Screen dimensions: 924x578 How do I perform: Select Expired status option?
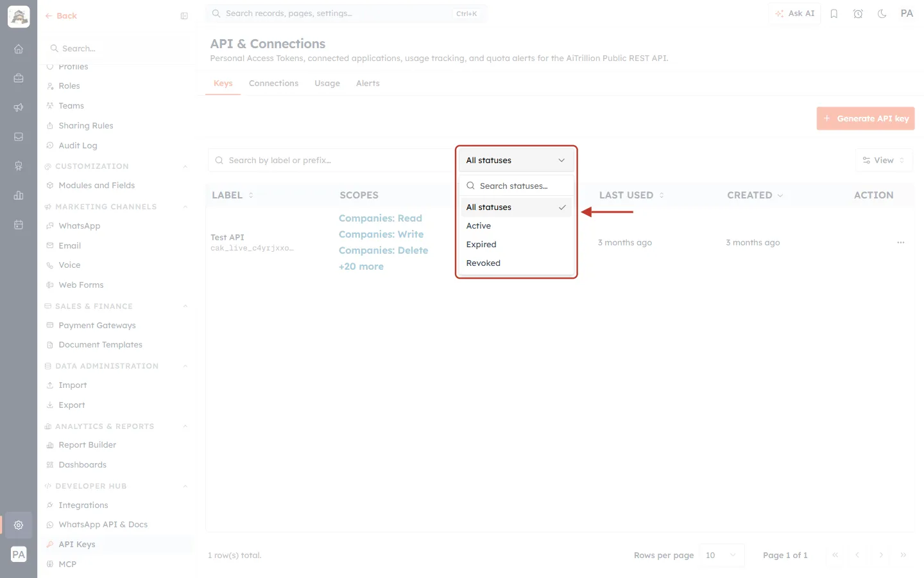click(516, 245)
